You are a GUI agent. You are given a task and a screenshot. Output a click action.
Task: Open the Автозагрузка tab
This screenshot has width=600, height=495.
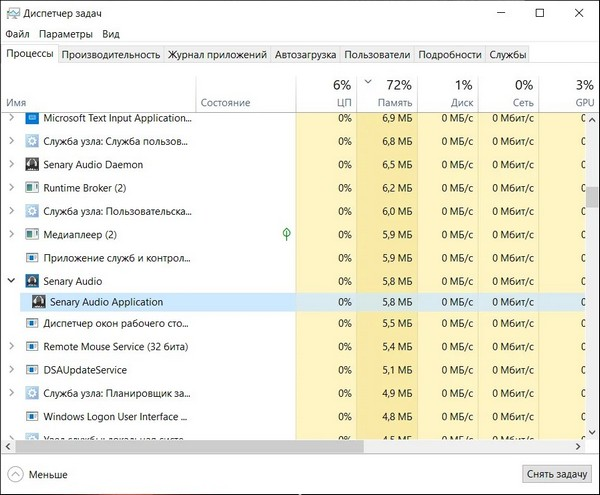305,54
